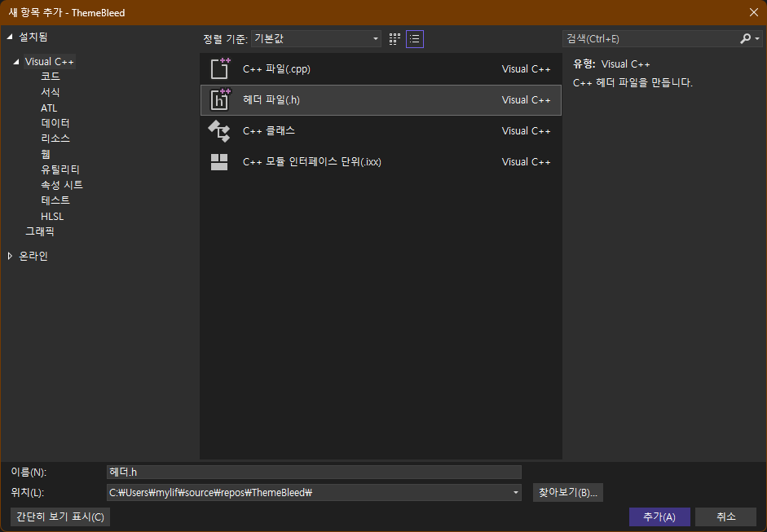Select the 서식 category
This screenshot has width=767, height=532.
point(51,92)
